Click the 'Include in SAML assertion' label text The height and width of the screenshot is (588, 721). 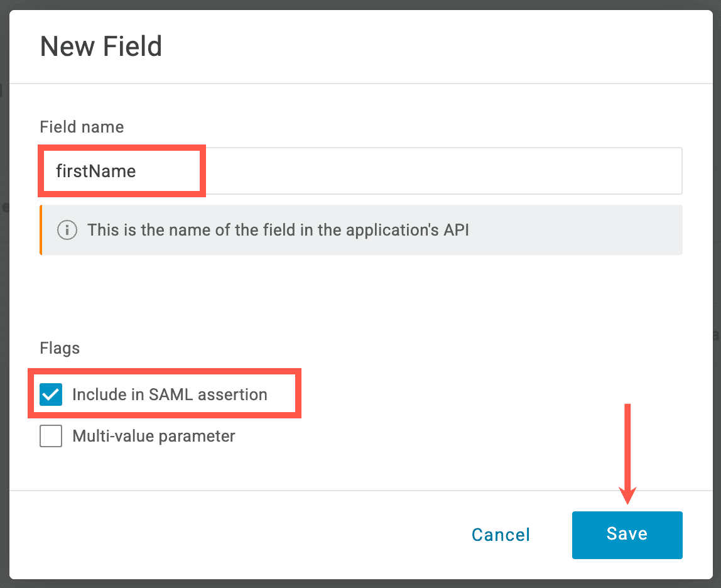(x=170, y=395)
